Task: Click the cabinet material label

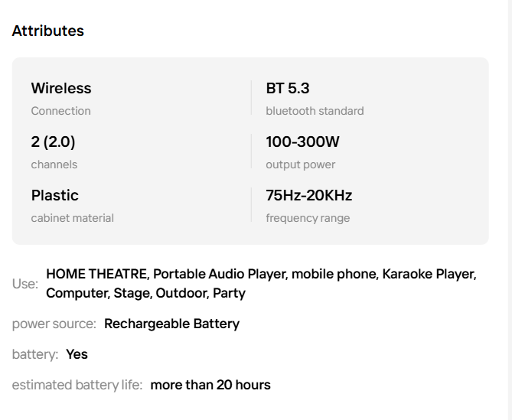Action: tap(72, 218)
